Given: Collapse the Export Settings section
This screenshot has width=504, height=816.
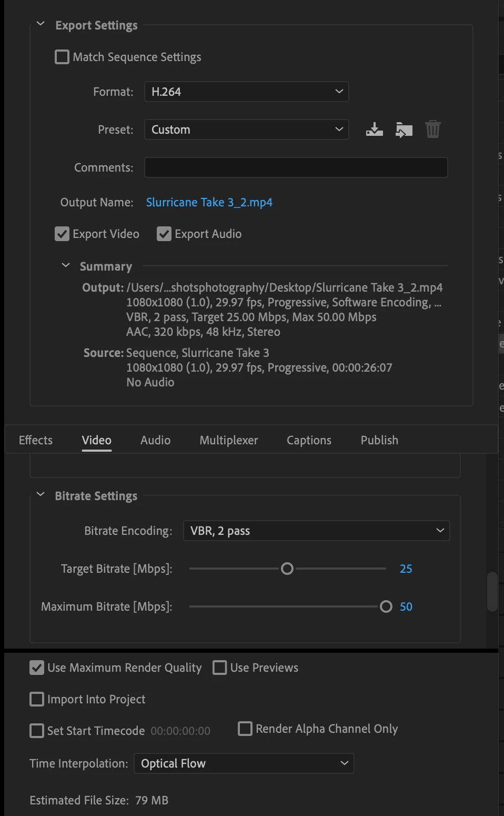Looking at the screenshot, I should point(41,24).
